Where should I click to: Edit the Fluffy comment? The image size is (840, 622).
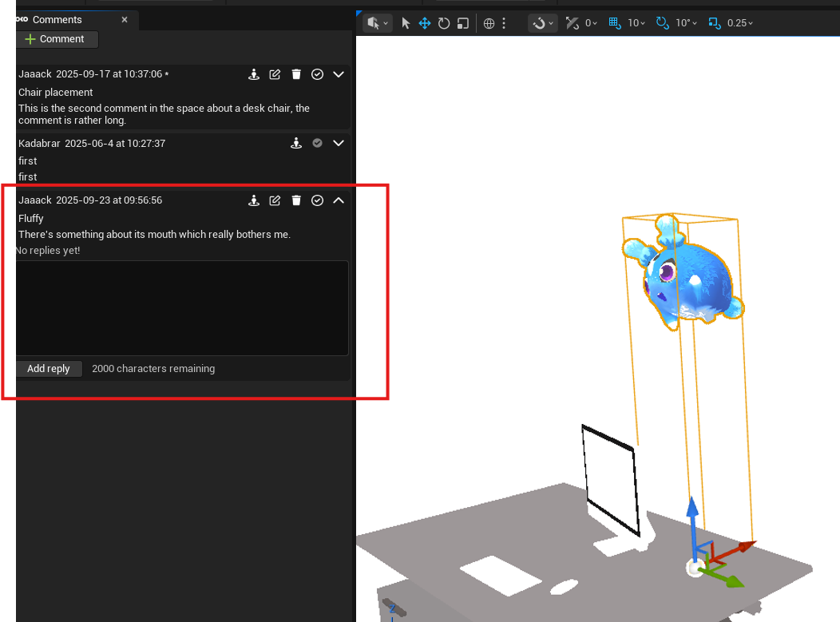click(275, 200)
